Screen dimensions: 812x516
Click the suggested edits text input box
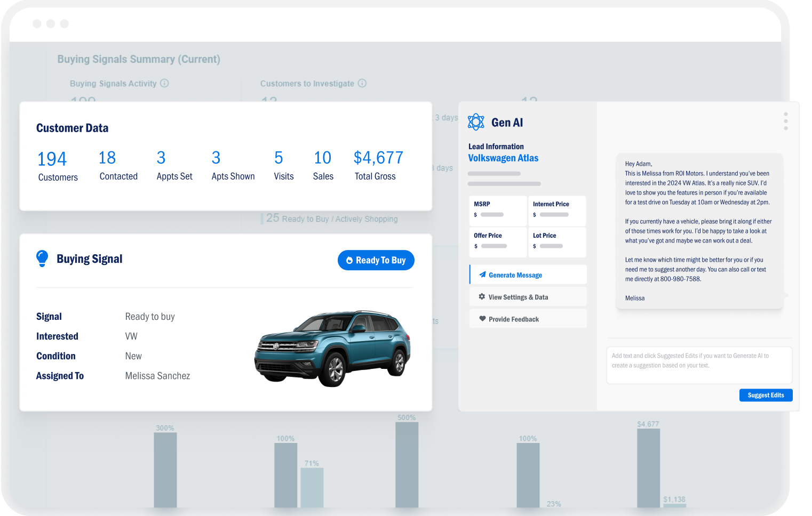699,365
